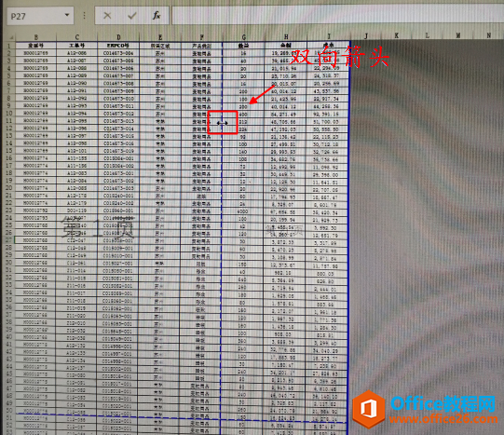Select column B header
The image size is (504, 435).
[x=36, y=37]
